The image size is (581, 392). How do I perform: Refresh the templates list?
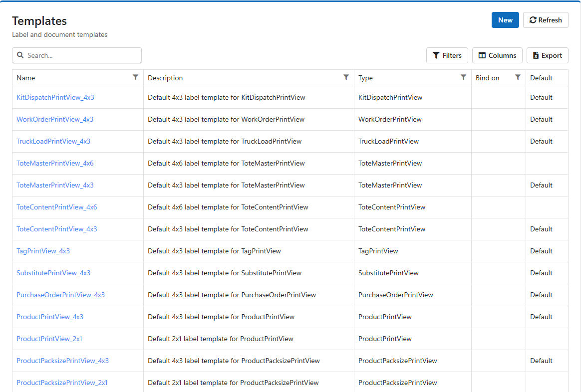coord(546,20)
